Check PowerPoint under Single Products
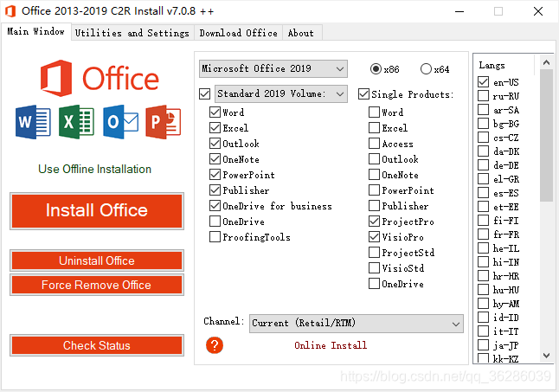559x392 pixels. click(374, 190)
